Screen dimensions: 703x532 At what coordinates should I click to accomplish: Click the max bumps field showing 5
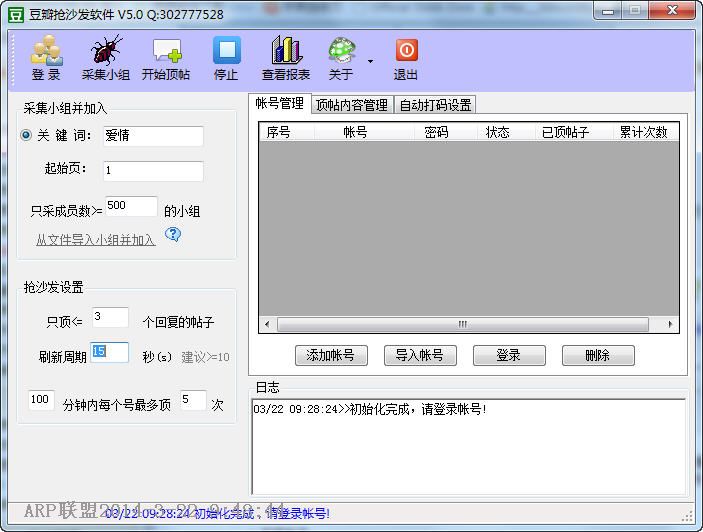[x=193, y=400]
